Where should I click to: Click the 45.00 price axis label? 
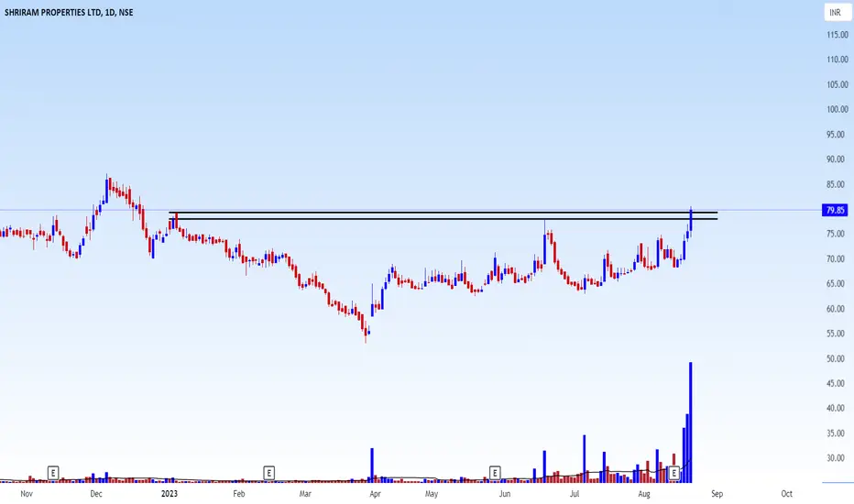pos(838,383)
